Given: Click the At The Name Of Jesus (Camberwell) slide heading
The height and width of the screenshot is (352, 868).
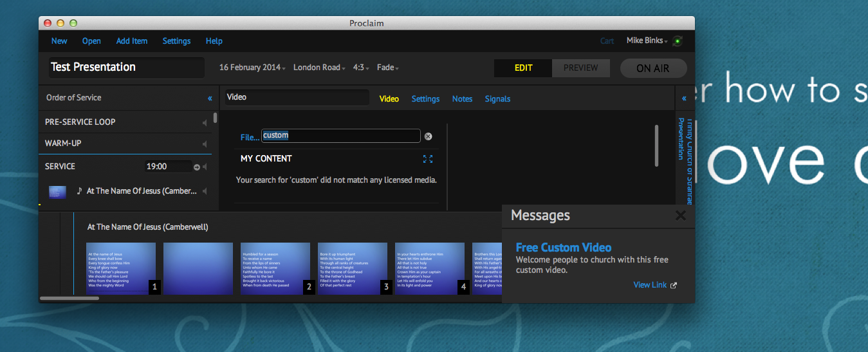Looking at the screenshot, I should (x=148, y=227).
